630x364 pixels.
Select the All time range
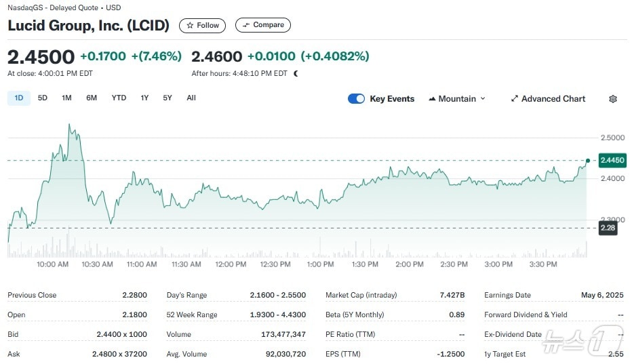click(191, 98)
